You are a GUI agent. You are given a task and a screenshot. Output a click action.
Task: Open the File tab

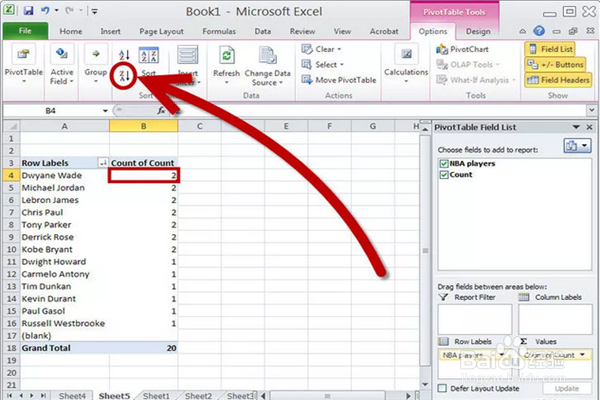(25, 31)
